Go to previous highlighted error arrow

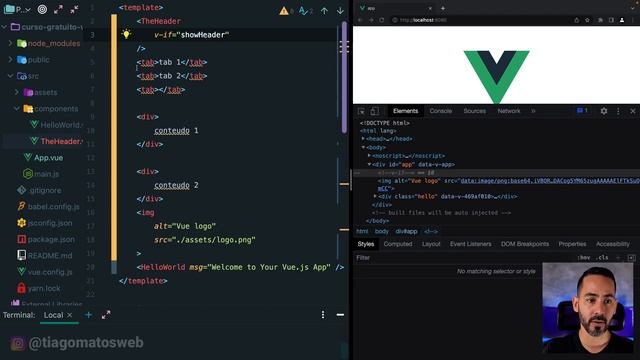324,11
